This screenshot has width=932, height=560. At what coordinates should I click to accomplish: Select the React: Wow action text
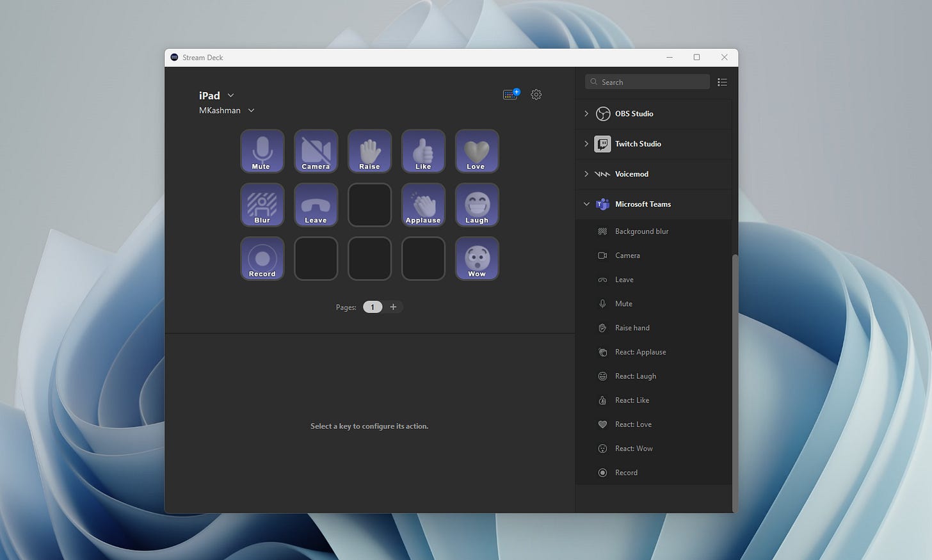(634, 449)
